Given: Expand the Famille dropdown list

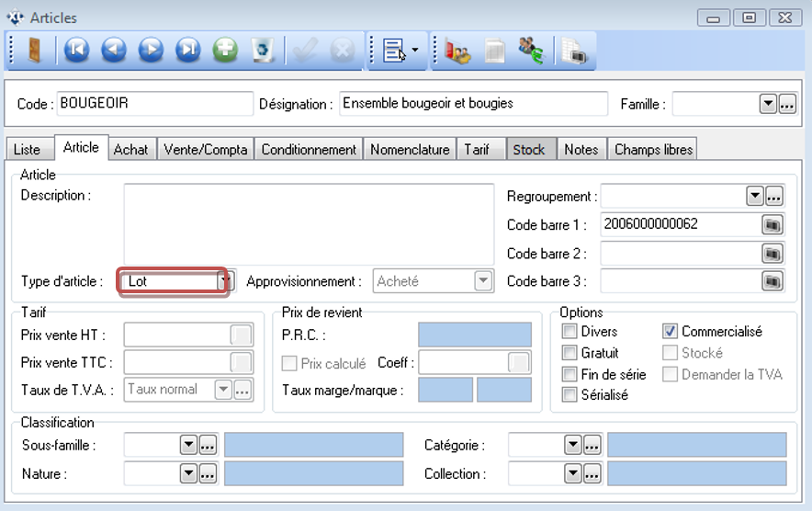Looking at the screenshot, I should pos(768,104).
